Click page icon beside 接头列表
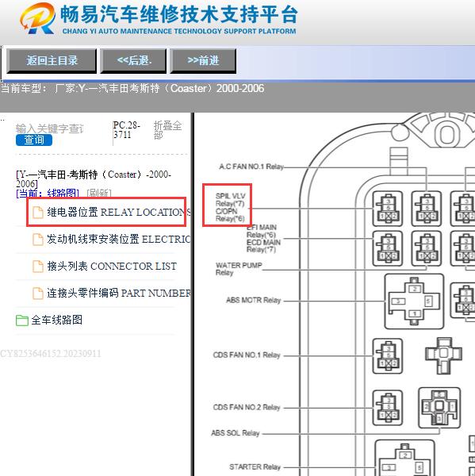Image resolution: width=475 pixels, height=476 pixels. (38, 267)
